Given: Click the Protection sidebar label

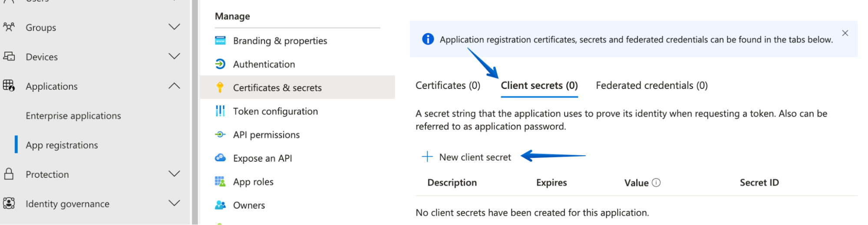Looking at the screenshot, I should [47, 174].
